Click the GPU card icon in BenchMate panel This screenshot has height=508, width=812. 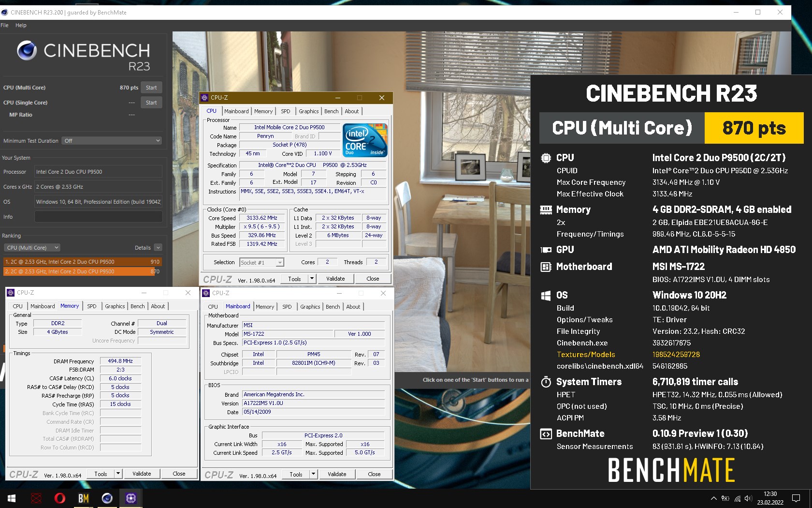546,250
